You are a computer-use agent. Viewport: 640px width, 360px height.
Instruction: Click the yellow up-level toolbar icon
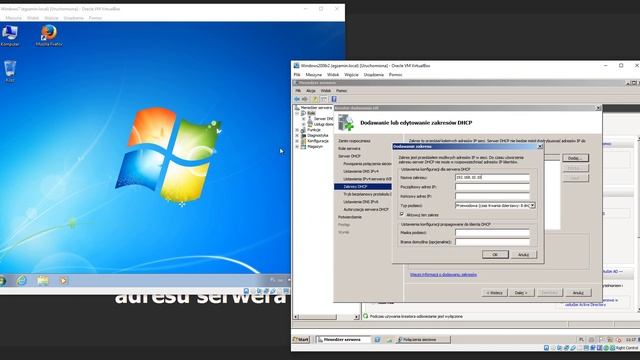[315, 99]
